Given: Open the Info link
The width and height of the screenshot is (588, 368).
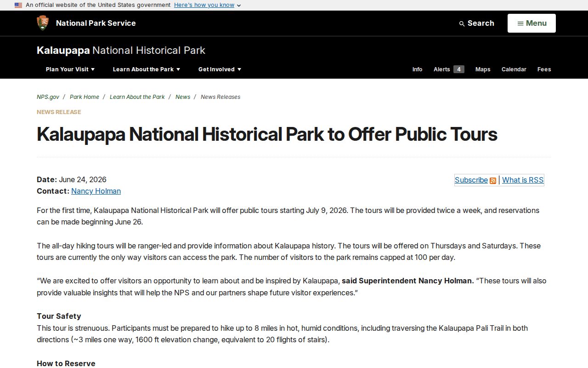Looking at the screenshot, I should click(417, 69).
